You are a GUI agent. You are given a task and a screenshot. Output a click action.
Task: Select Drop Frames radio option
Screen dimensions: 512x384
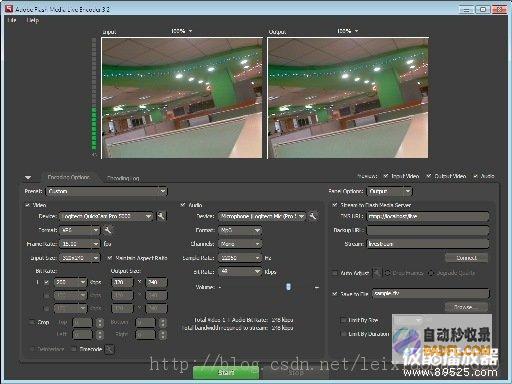(388, 273)
